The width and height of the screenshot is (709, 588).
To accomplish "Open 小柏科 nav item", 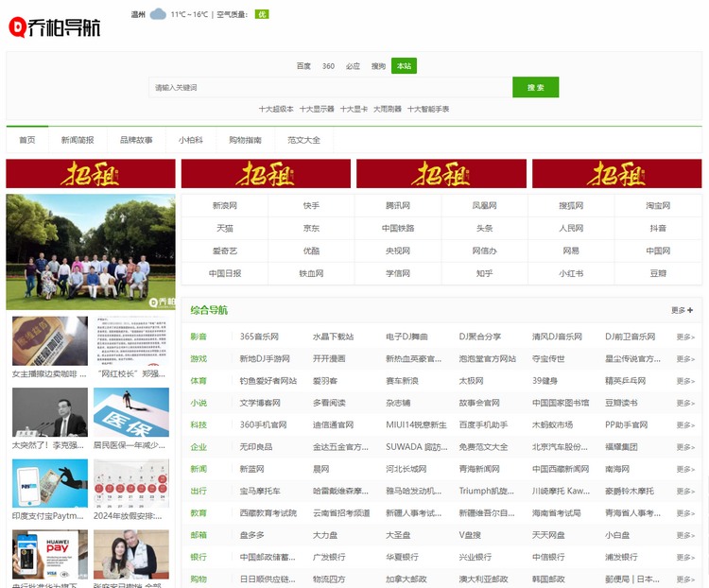I will [x=191, y=140].
